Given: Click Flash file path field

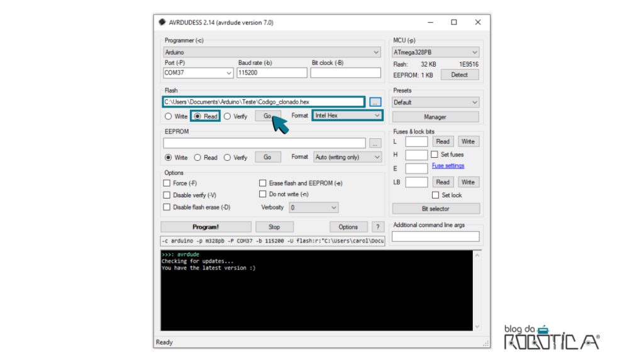Looking at the screenshot, I should pos(264,102).
